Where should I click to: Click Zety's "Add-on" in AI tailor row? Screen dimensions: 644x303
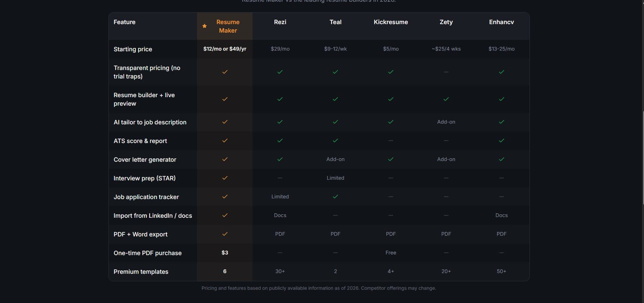446,122
